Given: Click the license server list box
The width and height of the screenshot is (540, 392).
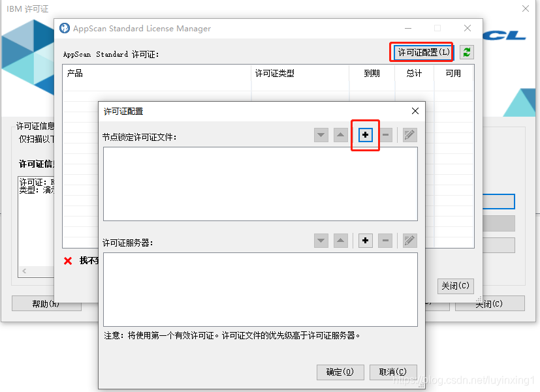Looking at the screenshot, I should pos(261,290).
